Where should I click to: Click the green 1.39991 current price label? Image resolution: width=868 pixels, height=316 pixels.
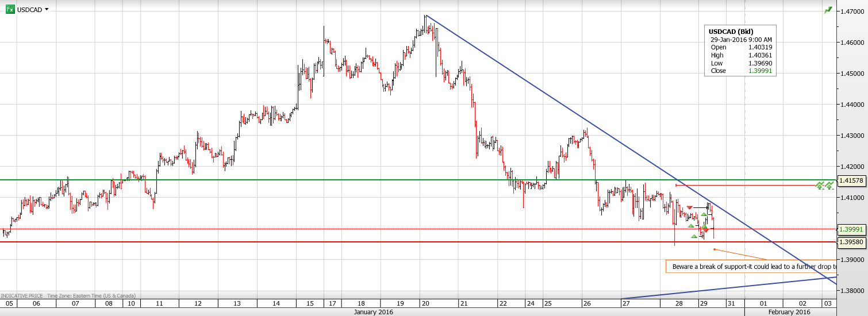coord(851,229)
